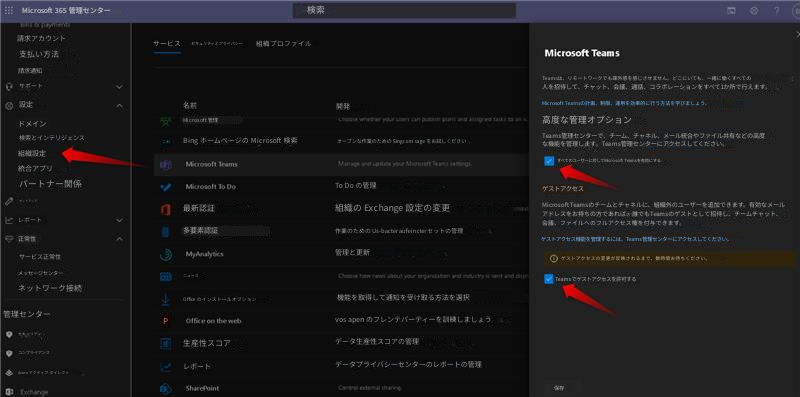Open 検索とインテリジェンス in the sidebar
The width and height of the screenshot is (800, 397).
click(52, 138)
